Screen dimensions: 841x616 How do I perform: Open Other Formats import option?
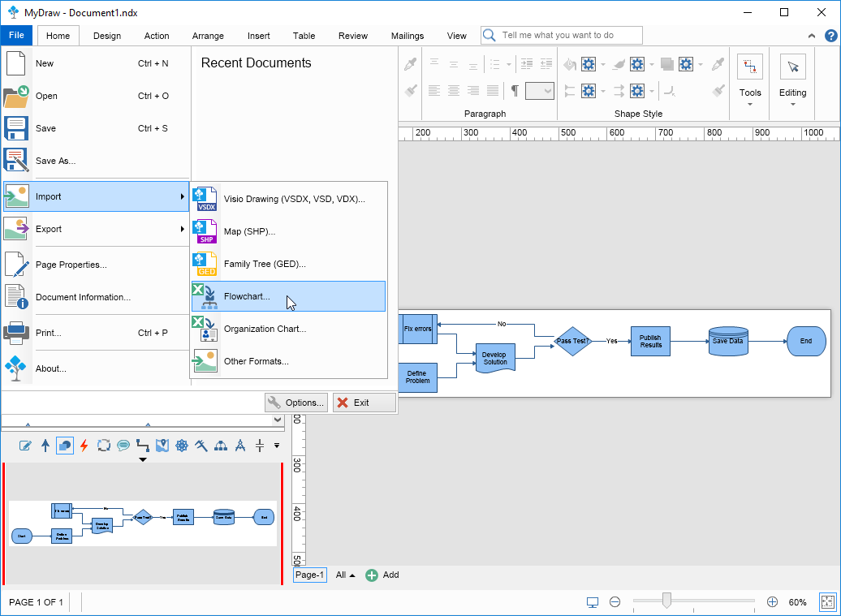coord(288,361)
